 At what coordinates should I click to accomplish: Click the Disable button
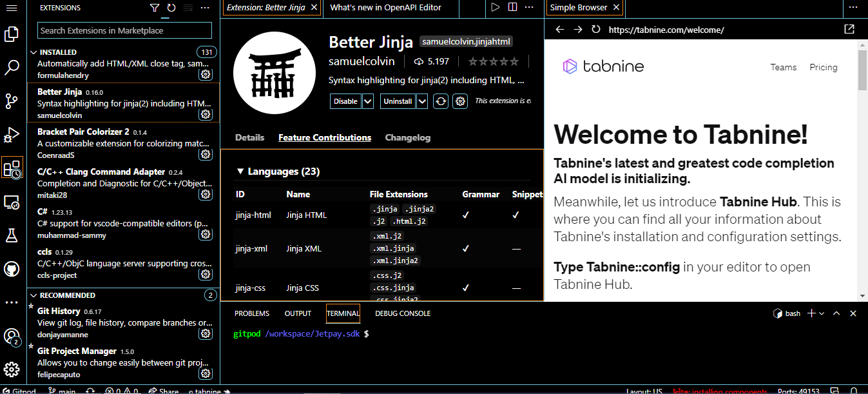(x=346, y=101)
